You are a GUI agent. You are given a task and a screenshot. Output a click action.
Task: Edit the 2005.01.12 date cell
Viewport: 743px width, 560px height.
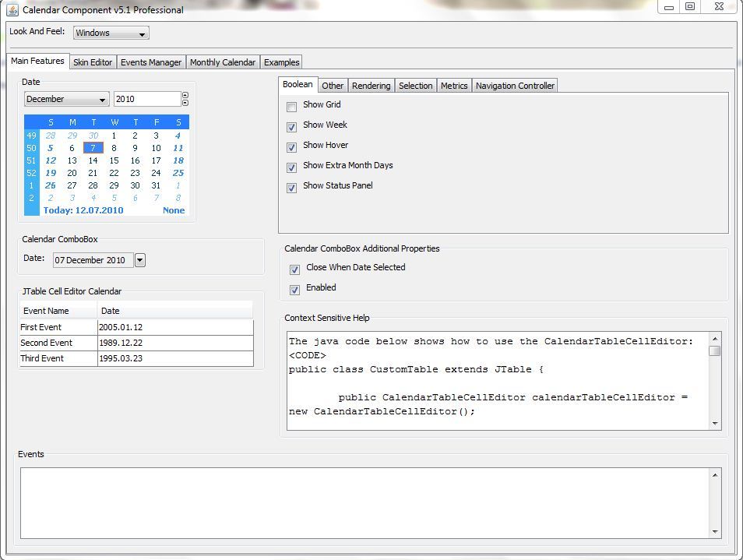(175, 327)
